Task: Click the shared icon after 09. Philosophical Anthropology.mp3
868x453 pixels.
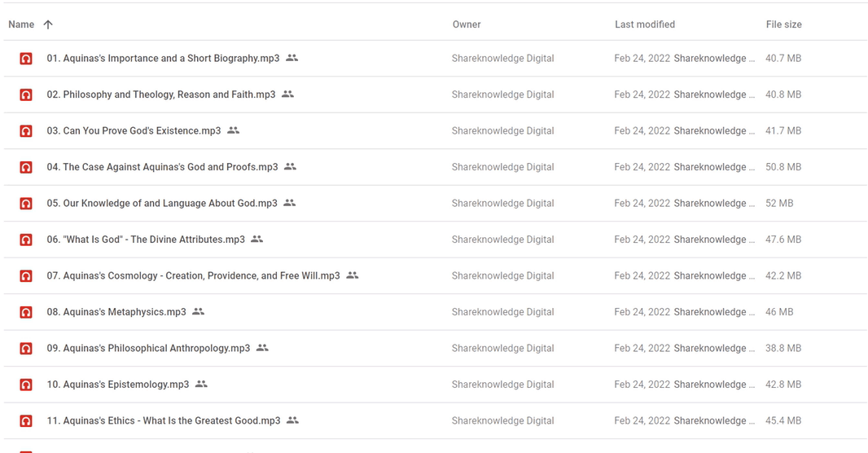Action: coord(262,348)
